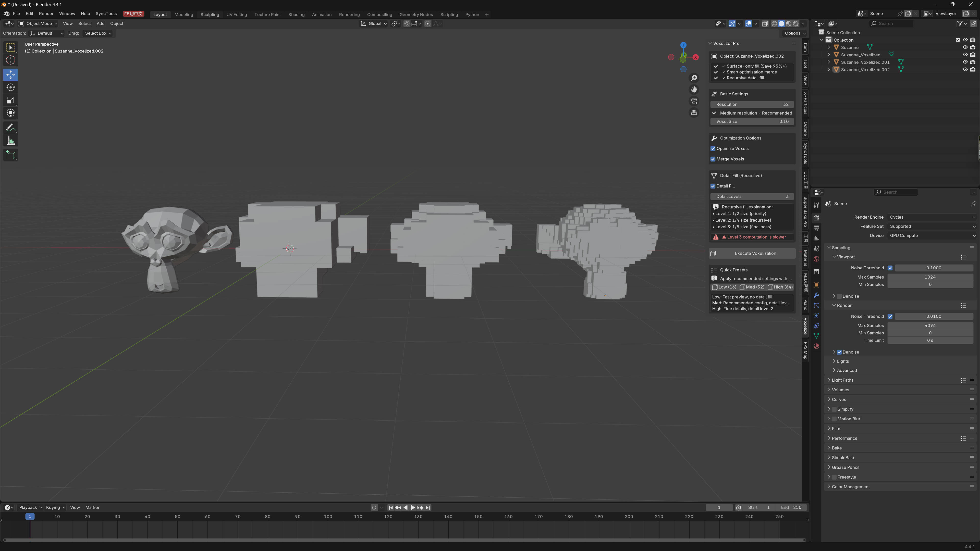Disable the Detail Fill checkbox

click(x=713, y=186)
